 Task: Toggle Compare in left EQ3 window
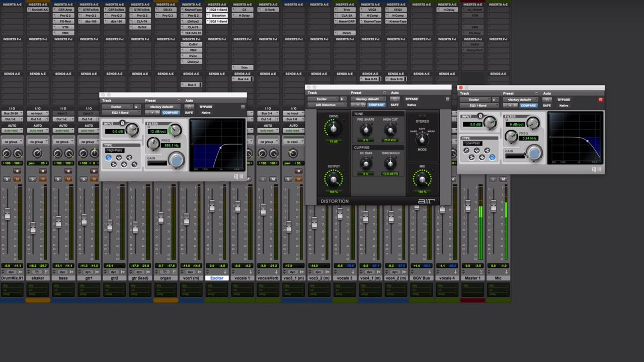click(x=171, y=113)
